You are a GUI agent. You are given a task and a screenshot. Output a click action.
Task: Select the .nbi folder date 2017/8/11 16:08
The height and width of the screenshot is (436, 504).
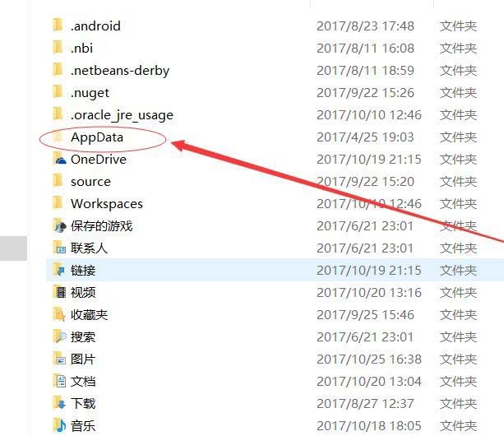click(x=366, y=49)
